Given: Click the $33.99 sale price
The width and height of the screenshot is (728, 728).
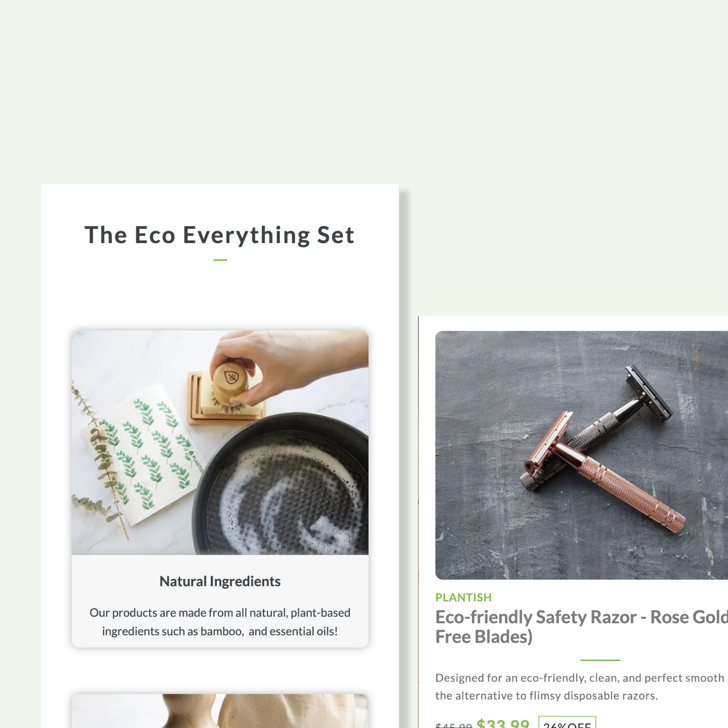Looking at the screenshot, I should 502,723.
